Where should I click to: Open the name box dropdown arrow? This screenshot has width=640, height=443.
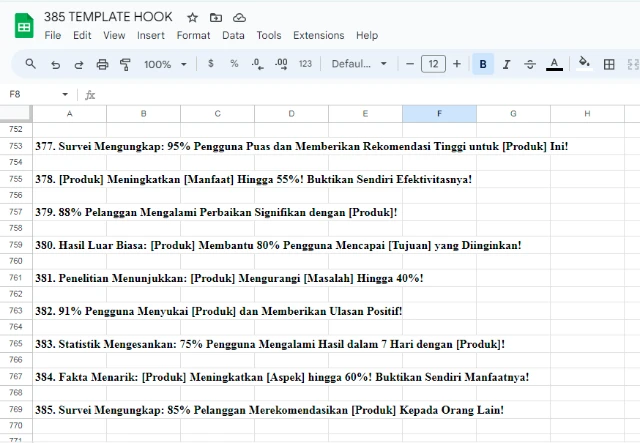[x=65, y=94]
